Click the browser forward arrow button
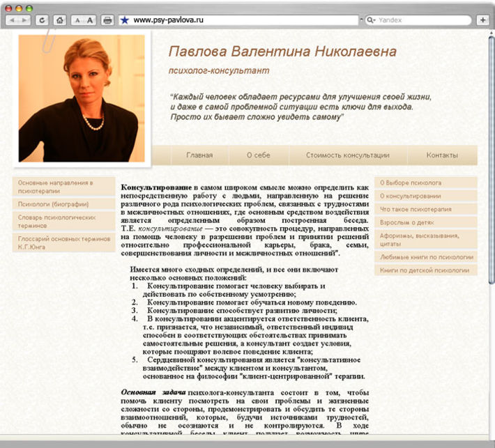This screenshot has height=448, width=495. 24,20
